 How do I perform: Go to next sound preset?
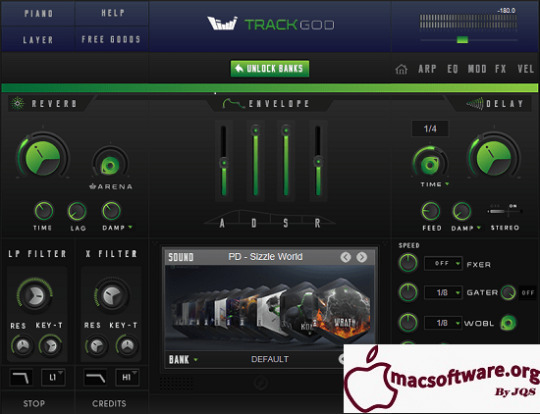coord(361,257)
